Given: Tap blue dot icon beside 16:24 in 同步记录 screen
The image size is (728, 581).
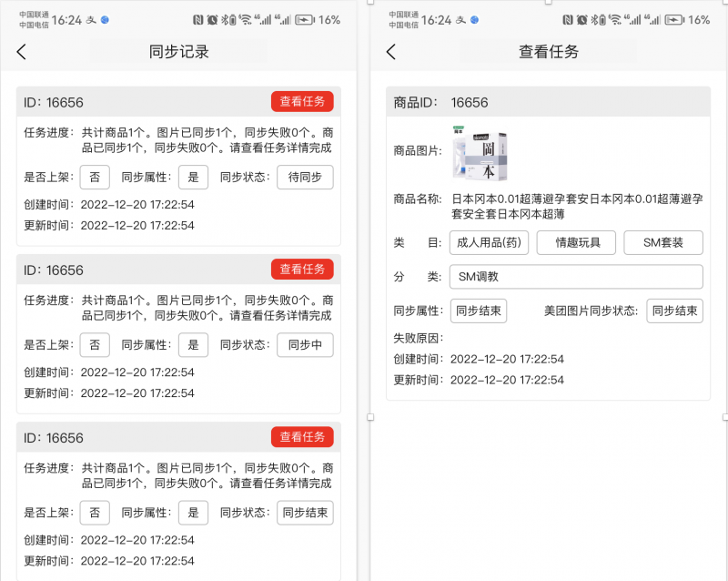Looking at the screenshot, I should pos(105,20).
